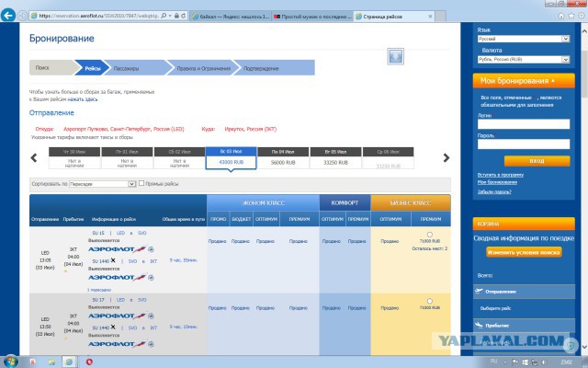Screen dimensions: 588x368
Task: Click the security lock icon in address bar
Action: (176, 16)
